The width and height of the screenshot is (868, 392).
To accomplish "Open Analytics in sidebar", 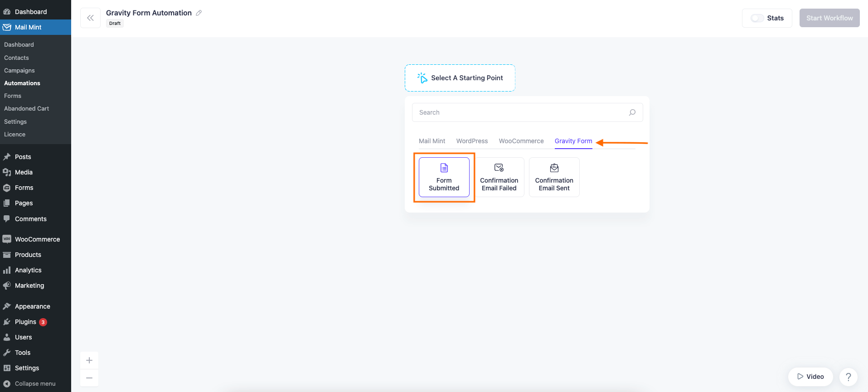I will click(35, 270).
